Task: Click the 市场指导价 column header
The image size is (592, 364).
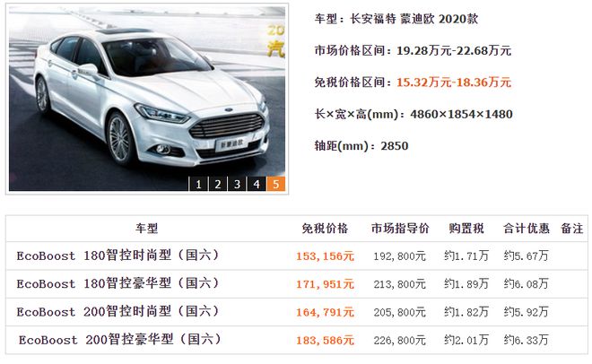Action: click(400, 229)
